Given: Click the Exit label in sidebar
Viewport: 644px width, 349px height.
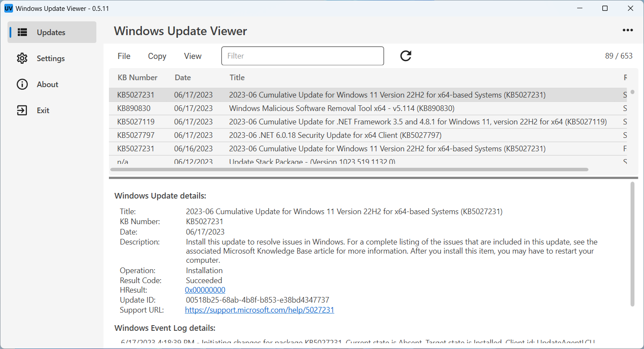Looking at the screenshot, I should point(43,110).
